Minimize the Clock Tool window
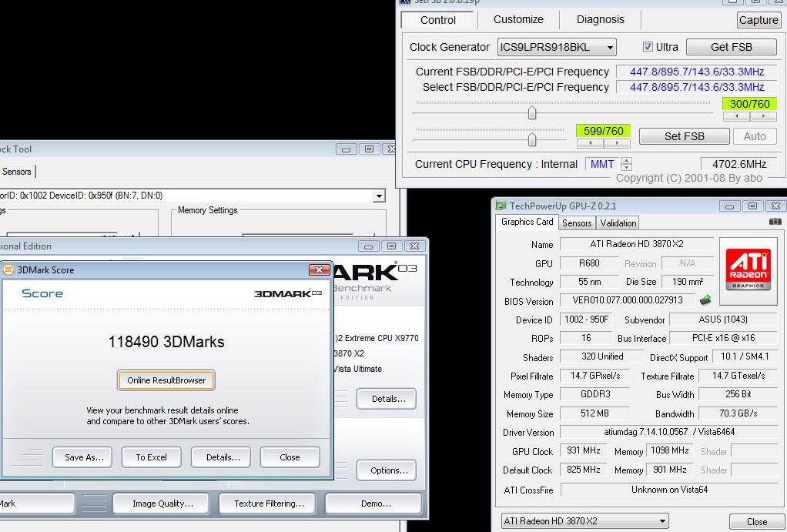 346,149
